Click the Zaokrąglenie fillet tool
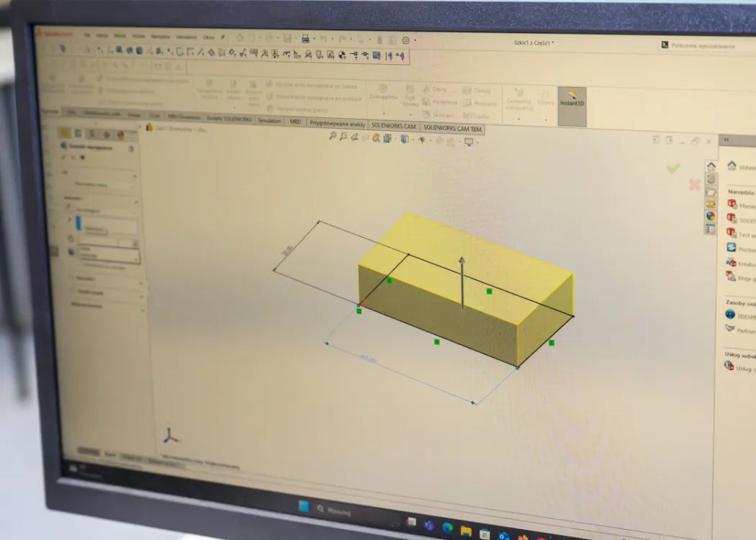Screen dimensions: 756x540 (383, 91)
